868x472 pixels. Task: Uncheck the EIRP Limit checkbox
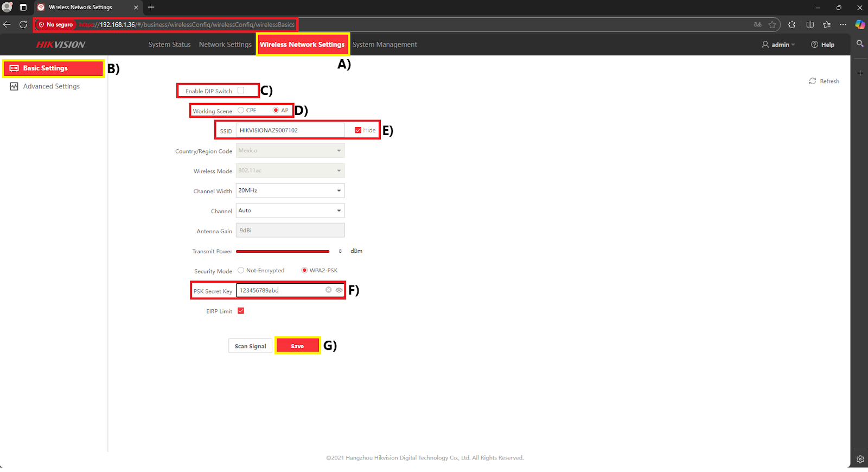(241, 311)
